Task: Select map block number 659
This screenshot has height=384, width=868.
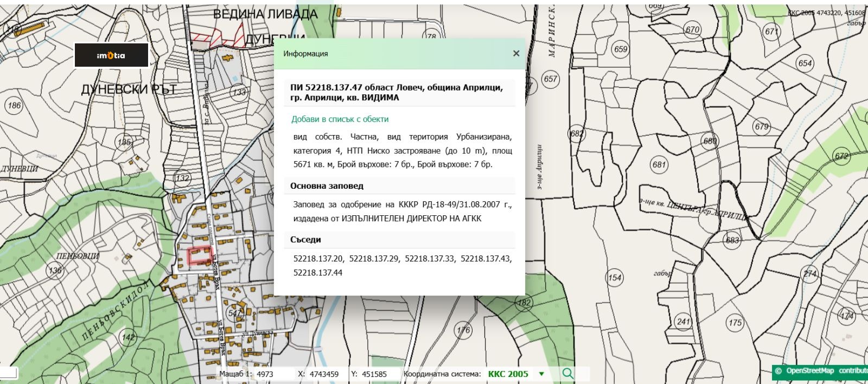Action: click(x=621, y=49)
